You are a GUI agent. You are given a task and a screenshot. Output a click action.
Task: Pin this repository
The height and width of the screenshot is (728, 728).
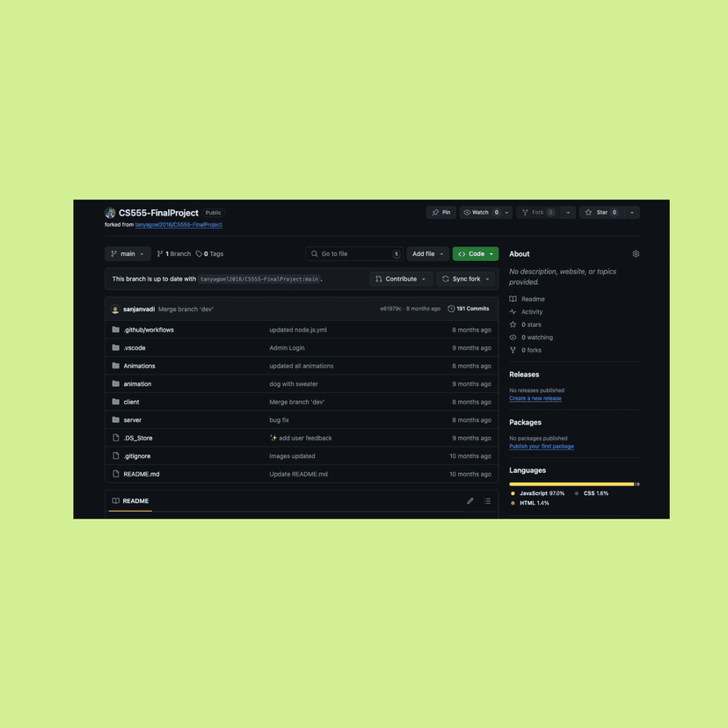(441, 212)
